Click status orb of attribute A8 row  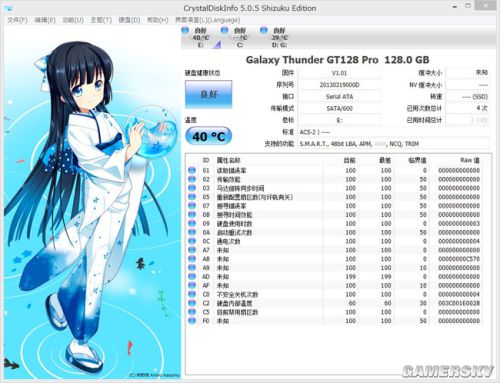192,259
